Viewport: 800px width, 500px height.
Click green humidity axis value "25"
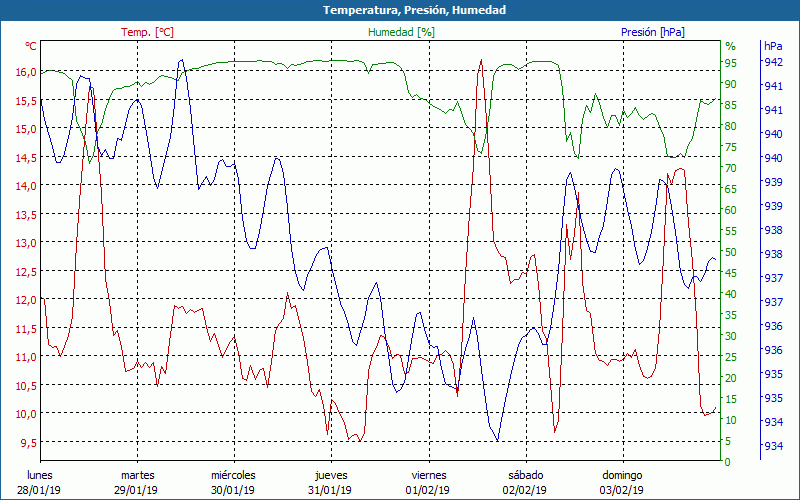pos(731,357)
